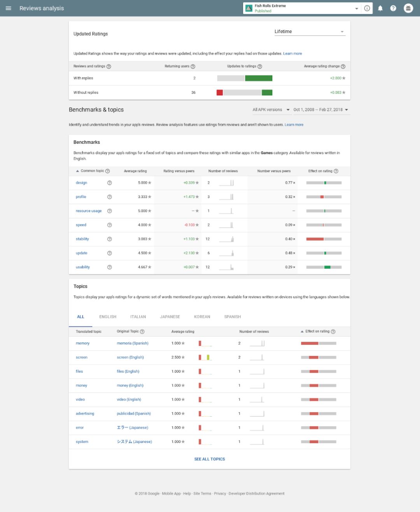Open help icon for resource usage topic
Viewport: 420px width, 512px height.
click(x=110, y=211)
